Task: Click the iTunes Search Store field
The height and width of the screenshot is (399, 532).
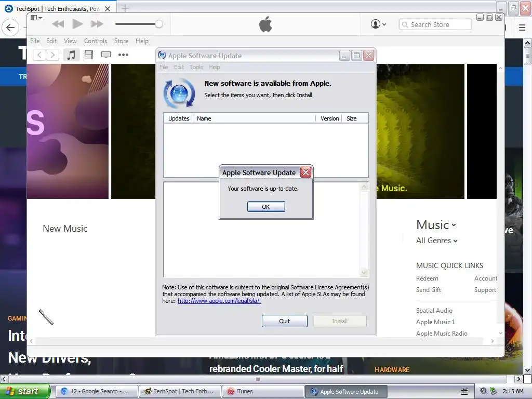Action: point(435,24)
